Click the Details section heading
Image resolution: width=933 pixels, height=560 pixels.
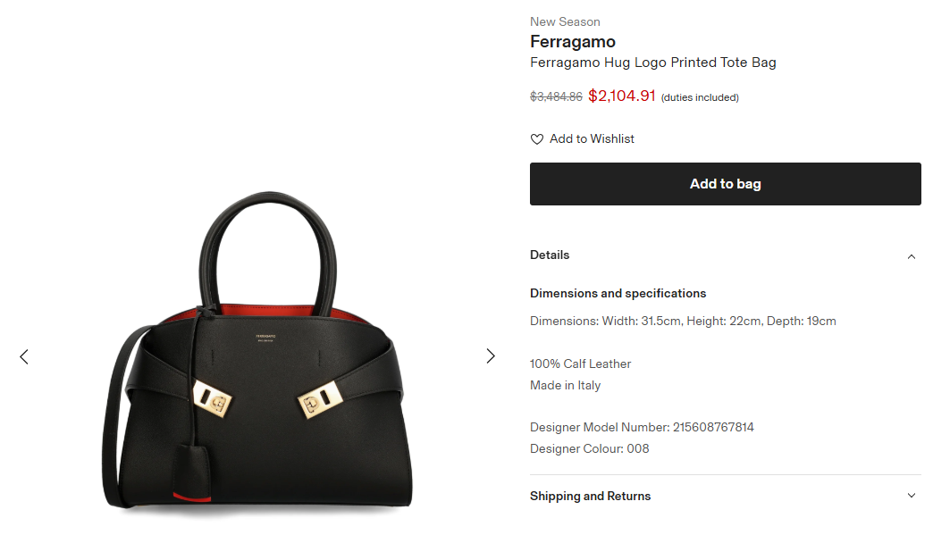(x=550, y=255)
